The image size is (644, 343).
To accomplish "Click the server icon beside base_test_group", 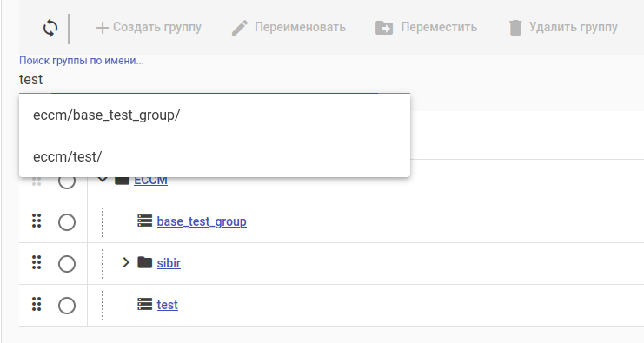I will point(144,221).
